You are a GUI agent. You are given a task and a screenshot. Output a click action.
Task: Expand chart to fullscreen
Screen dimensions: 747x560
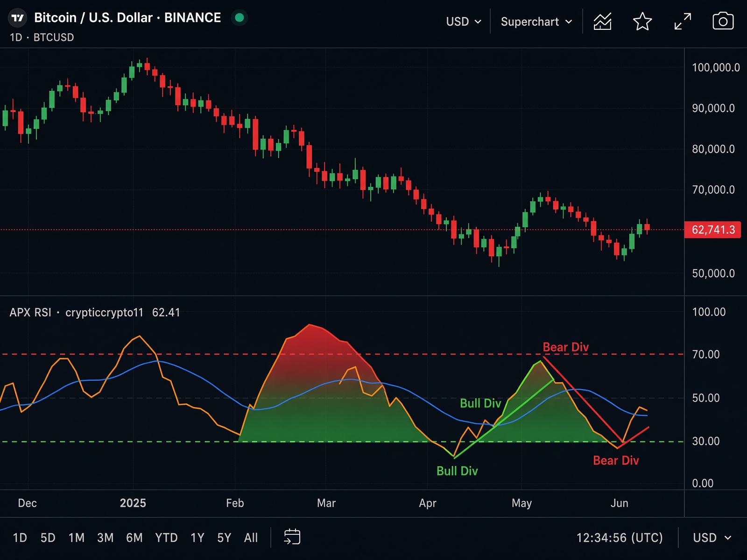[x=683, y=21]
